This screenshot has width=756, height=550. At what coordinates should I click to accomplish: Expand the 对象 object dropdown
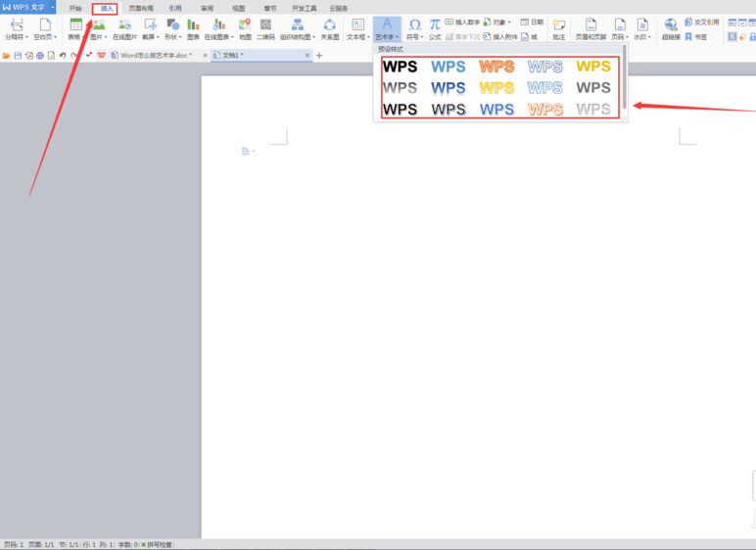(x=509, y=23)
